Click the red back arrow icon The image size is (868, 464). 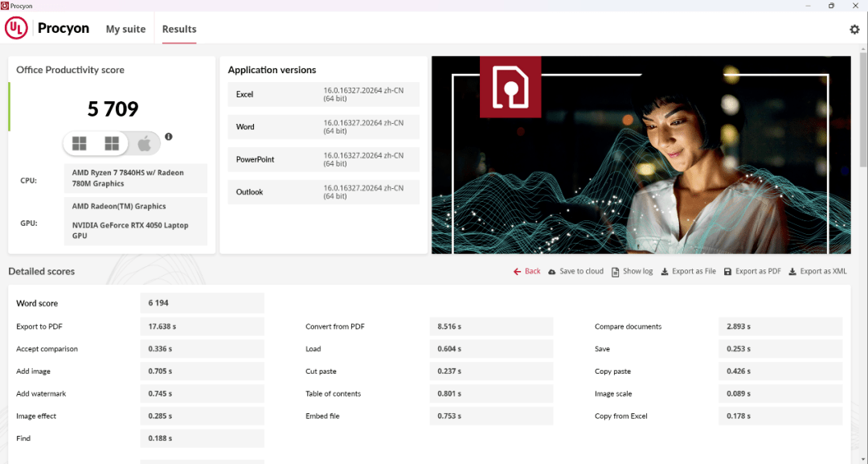click(518, 272)
